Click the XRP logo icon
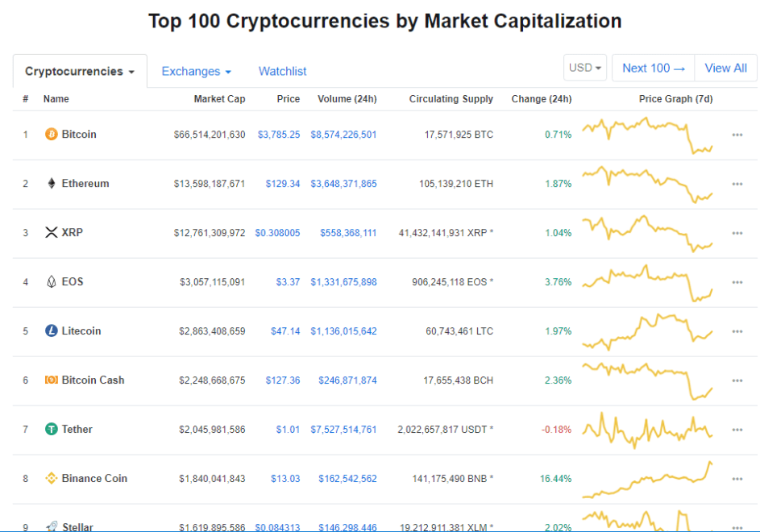Viewport: 760px width, 532px height. coord(51,233)
